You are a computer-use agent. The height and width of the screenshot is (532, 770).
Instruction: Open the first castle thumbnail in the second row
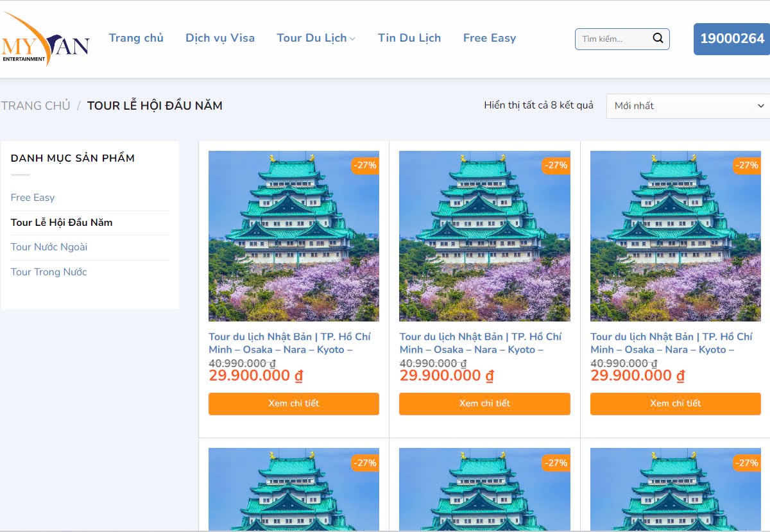tap(294, 489)
